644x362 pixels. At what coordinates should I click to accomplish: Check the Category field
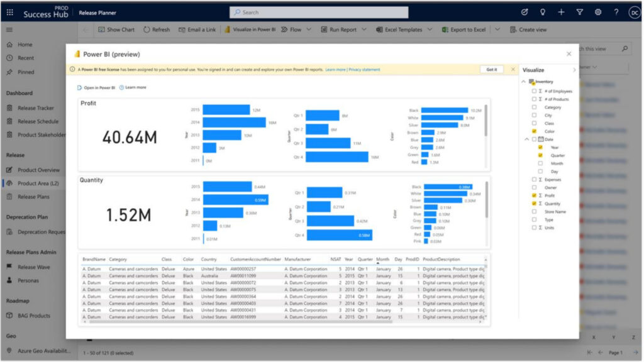534,107
